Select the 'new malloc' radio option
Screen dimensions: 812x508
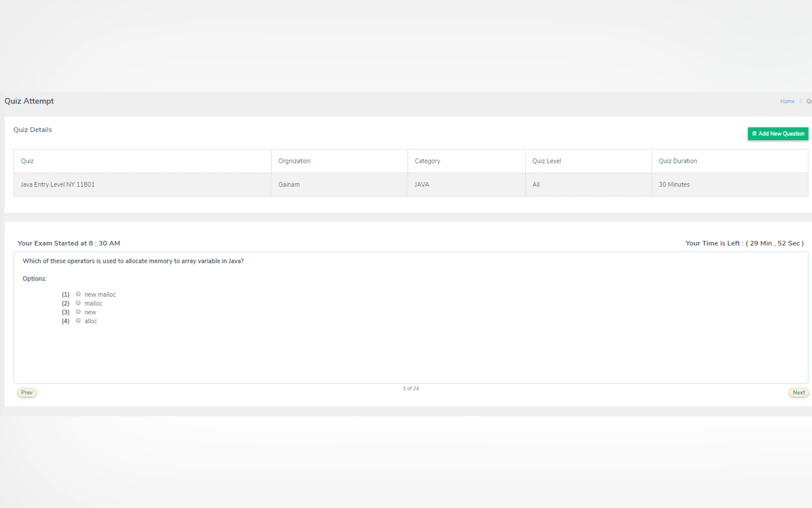pos(78,294)
